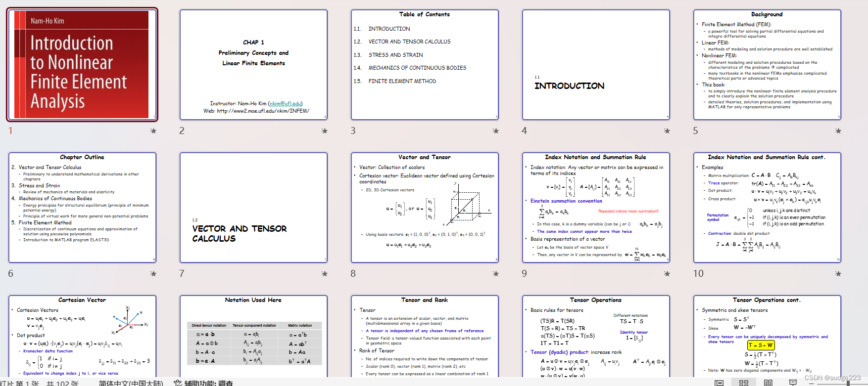Start the slide show from status bar icon
The image size is (868, 386).
(793, 383)
